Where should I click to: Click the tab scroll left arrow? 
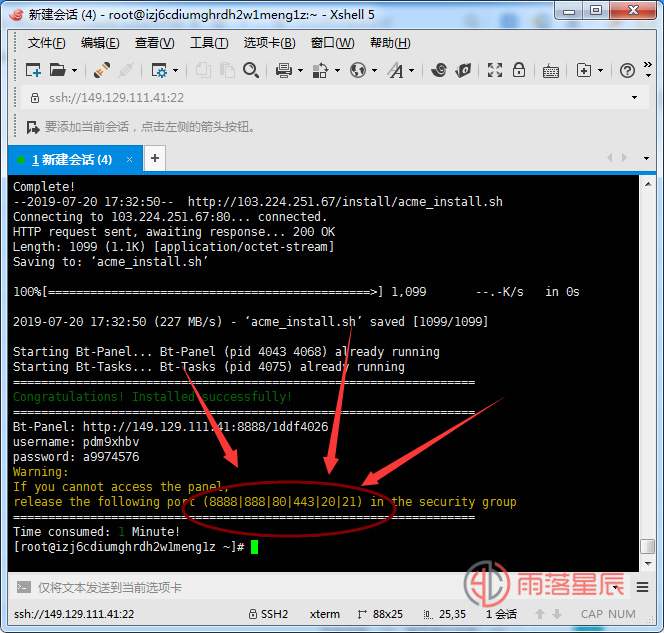pos(609,158)
